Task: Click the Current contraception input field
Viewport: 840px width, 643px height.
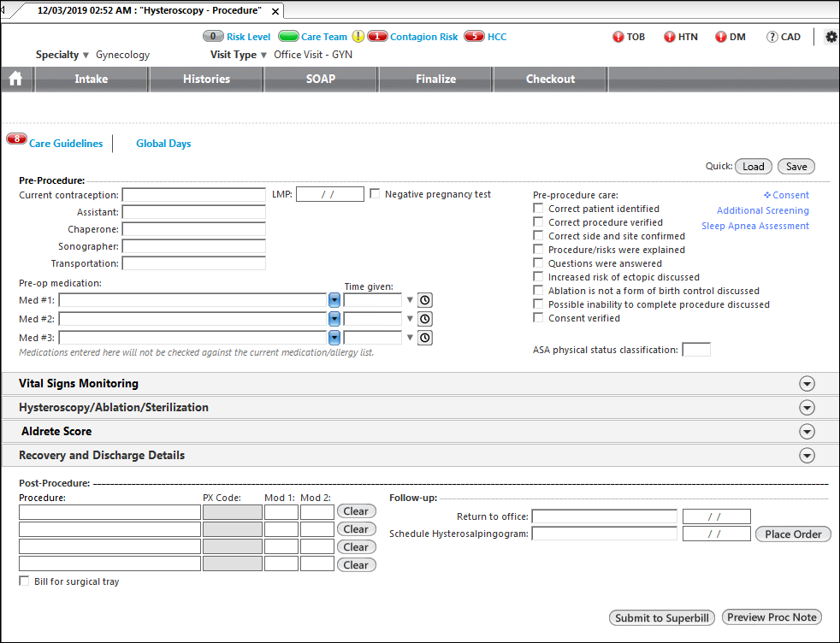Action: point(194,195)
